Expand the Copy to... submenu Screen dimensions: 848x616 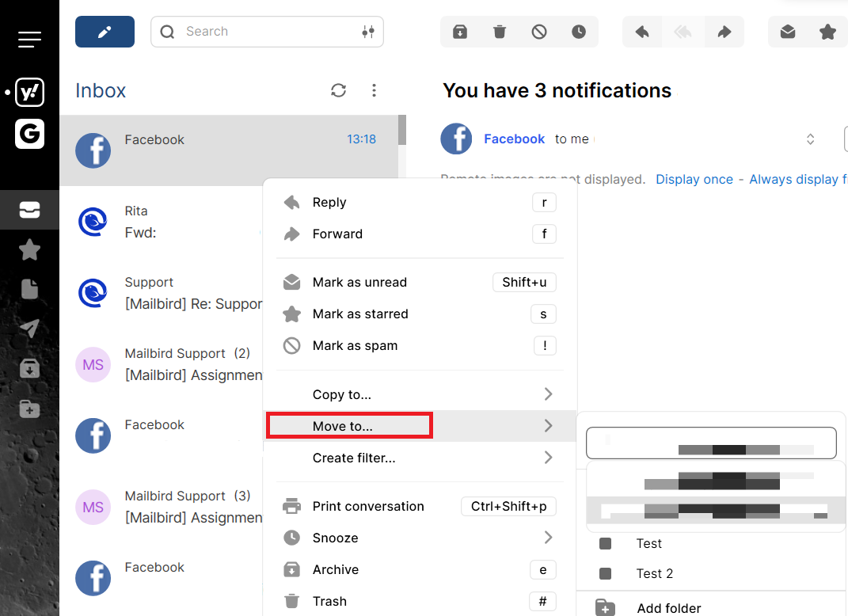click(420, 394)
